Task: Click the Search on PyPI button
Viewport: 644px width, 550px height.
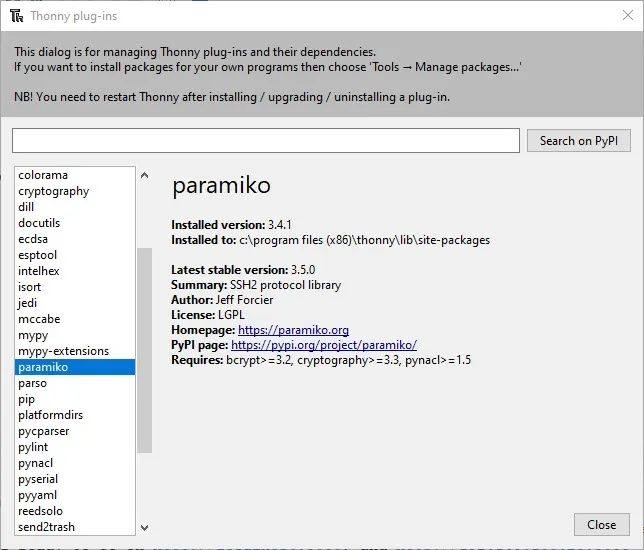Action: 579,141
